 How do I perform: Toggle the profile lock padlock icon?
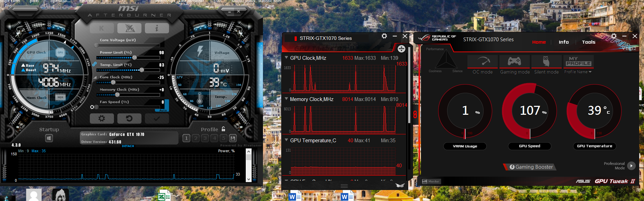click(x=223, y=129)
